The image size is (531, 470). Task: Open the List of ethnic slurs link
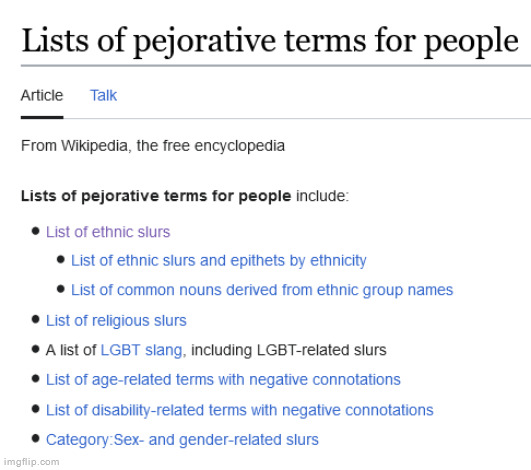click(108, 232)
